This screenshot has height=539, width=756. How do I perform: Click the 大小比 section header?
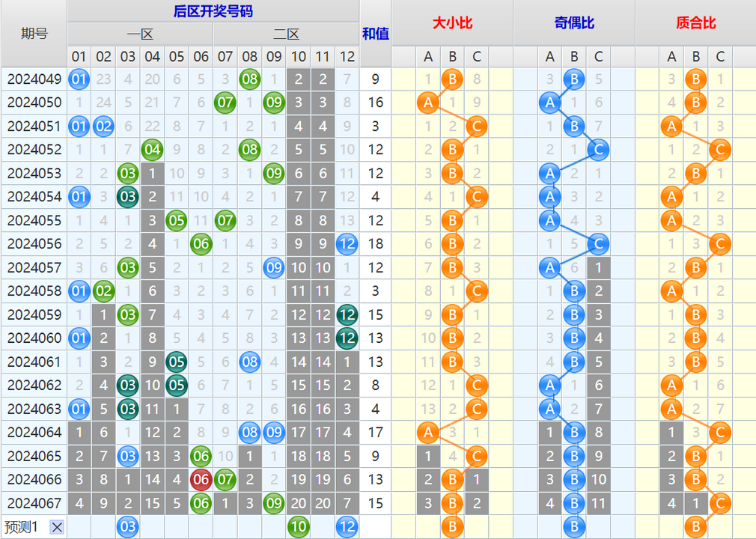(452, 22)
